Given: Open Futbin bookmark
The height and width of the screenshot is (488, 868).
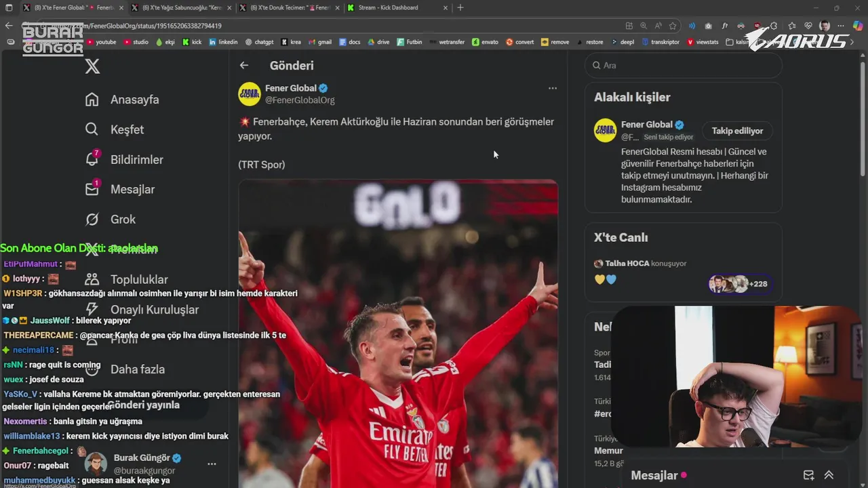Looking at the screenshot, I should tap(409, 42).
